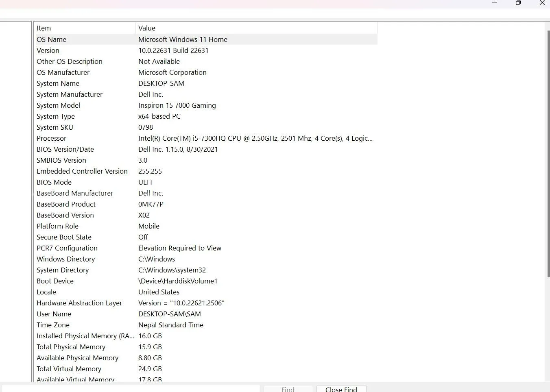Select the Time Zone row
Screen dimensions: 550x392
(x=53, y=325)
